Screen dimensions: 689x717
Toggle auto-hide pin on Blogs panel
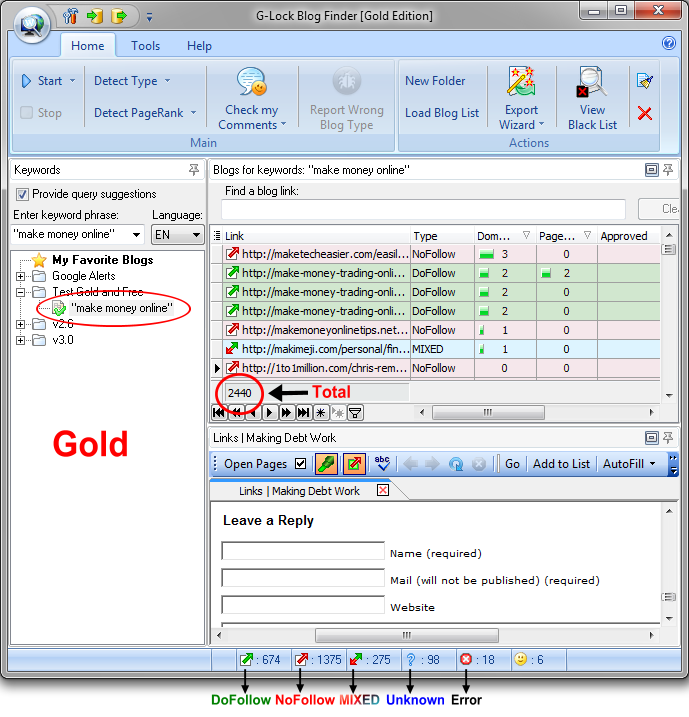[x=668, y=170]
